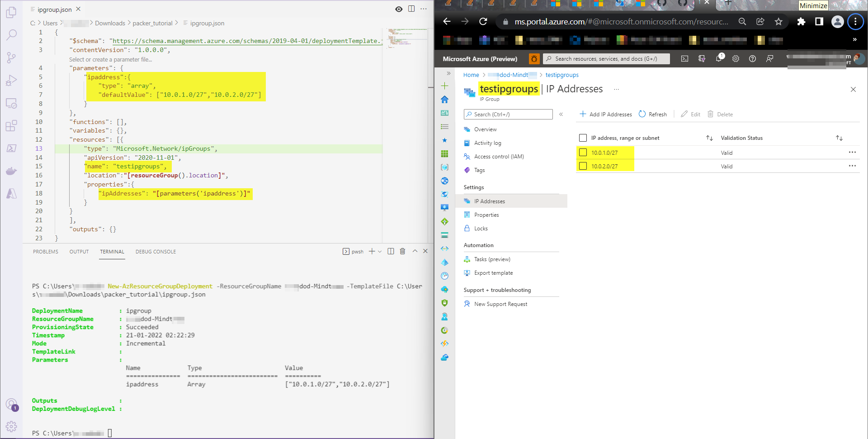Image resolution: width=868 pixels, height=439 pixels.
Task: Open Azure portal notifications bell
Action: click(719, 58)
